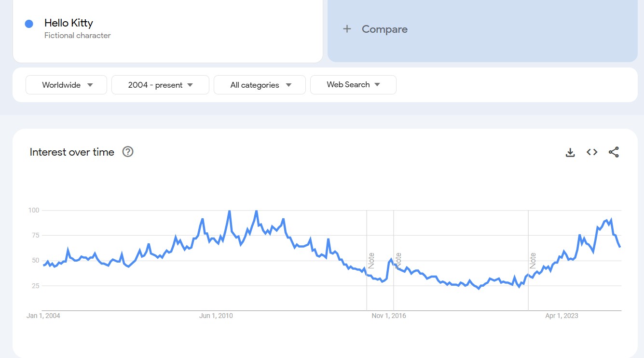Click the first Note marker near 2015
644x358 pixels.
[x=371, y=260]
